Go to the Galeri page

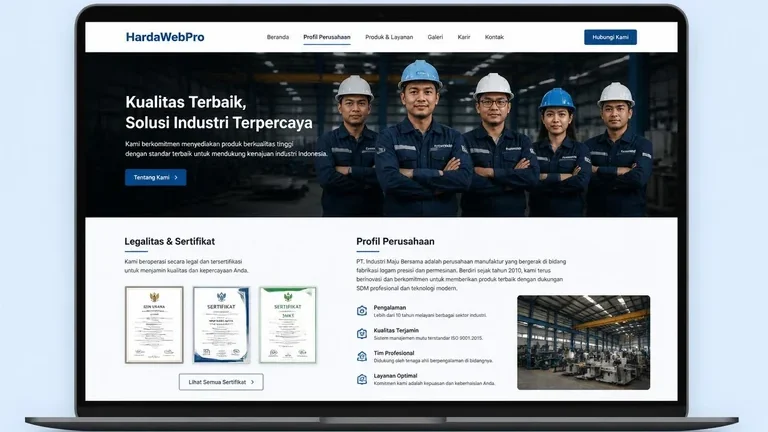pos(435,37)
